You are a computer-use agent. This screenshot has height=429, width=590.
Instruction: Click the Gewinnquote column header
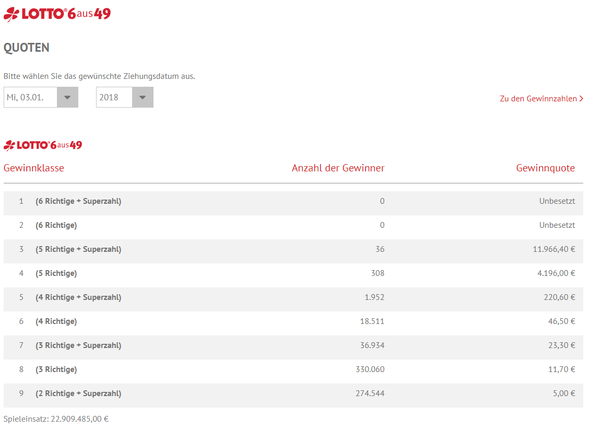545,168
